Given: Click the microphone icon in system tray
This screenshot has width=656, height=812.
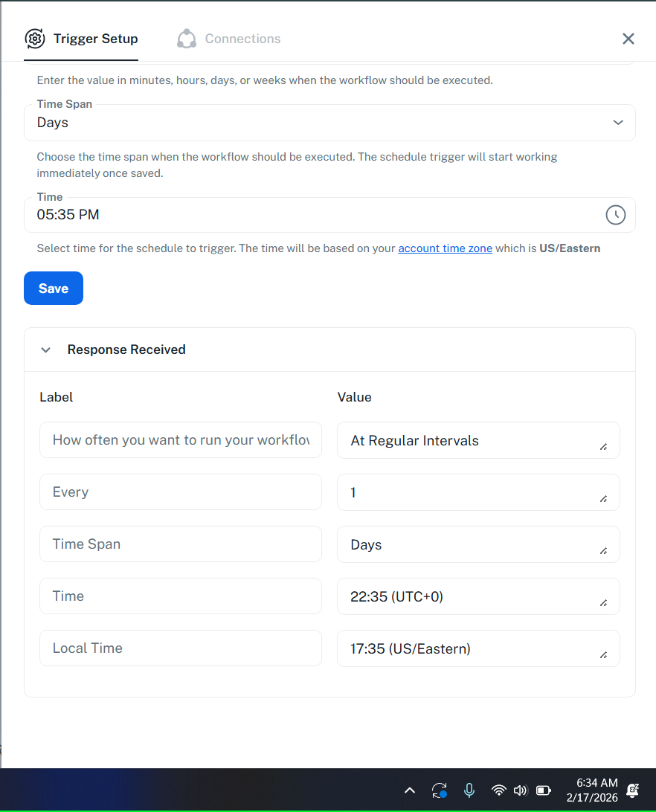Looking at the screenshot, I should [x=469, y=790].
